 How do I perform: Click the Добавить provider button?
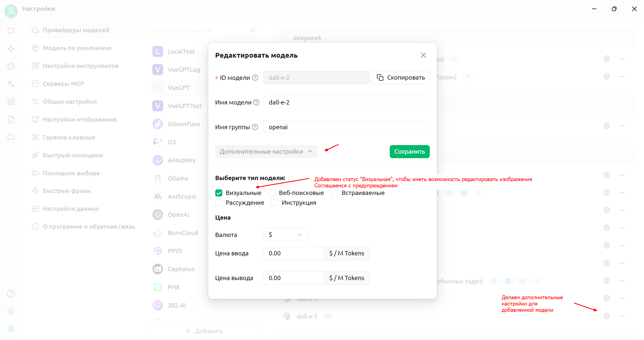[204, 331]
